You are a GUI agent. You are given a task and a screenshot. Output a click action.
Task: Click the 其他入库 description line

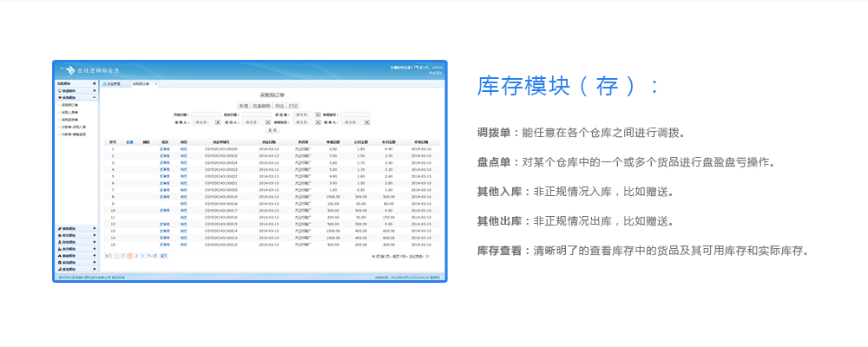575,192
